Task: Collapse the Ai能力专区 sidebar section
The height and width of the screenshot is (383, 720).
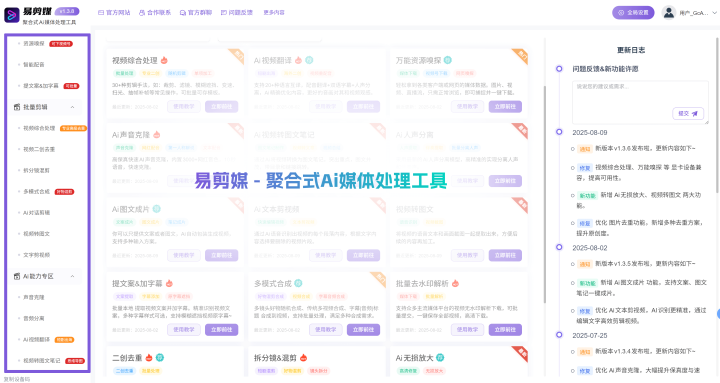Action: click(72, 276)
